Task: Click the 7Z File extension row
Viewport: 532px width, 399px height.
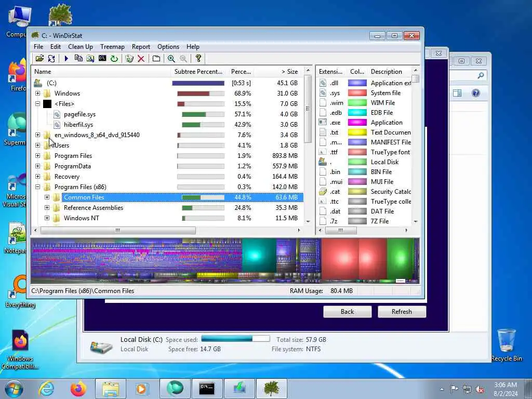Action: pyautogui.click(x=365, y=221)
